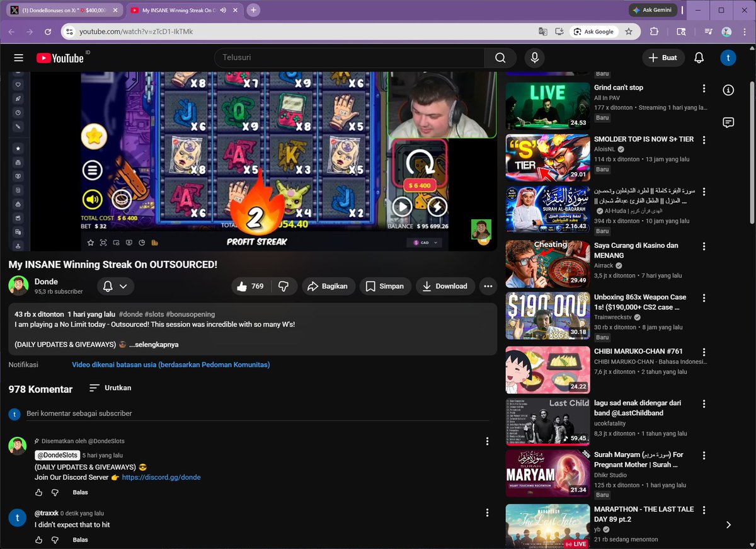The height and width of the screenshot is (549, 756).
Task: Open Surah Maryam video thumbnail
Action: pos(547,473)
